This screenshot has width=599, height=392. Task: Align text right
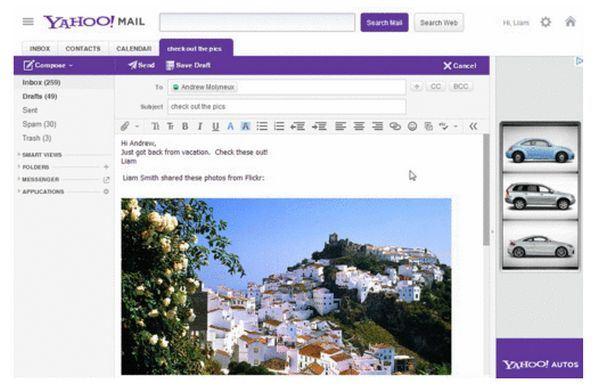[377, 126]
